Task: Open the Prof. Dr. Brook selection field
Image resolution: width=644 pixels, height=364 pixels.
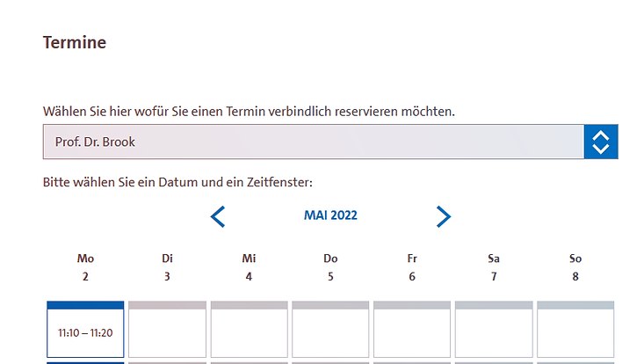Action: pos(313,142)
